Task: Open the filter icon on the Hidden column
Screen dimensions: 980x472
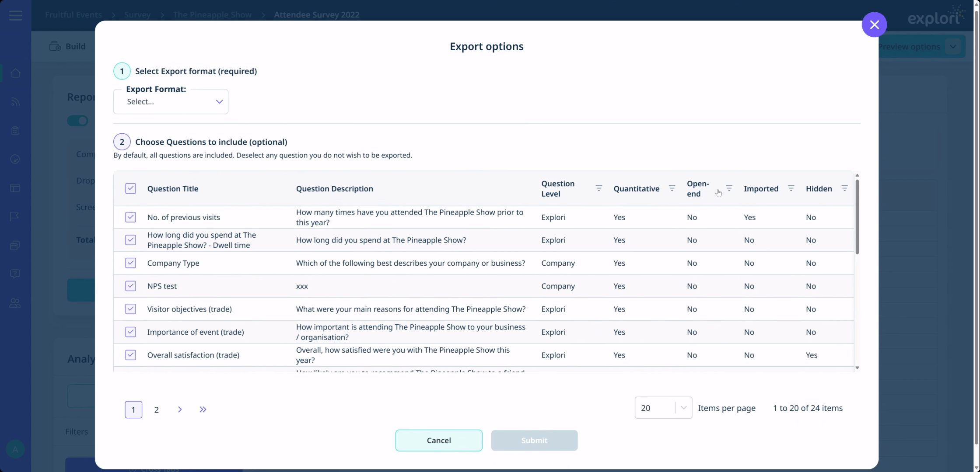Action: 845,188
